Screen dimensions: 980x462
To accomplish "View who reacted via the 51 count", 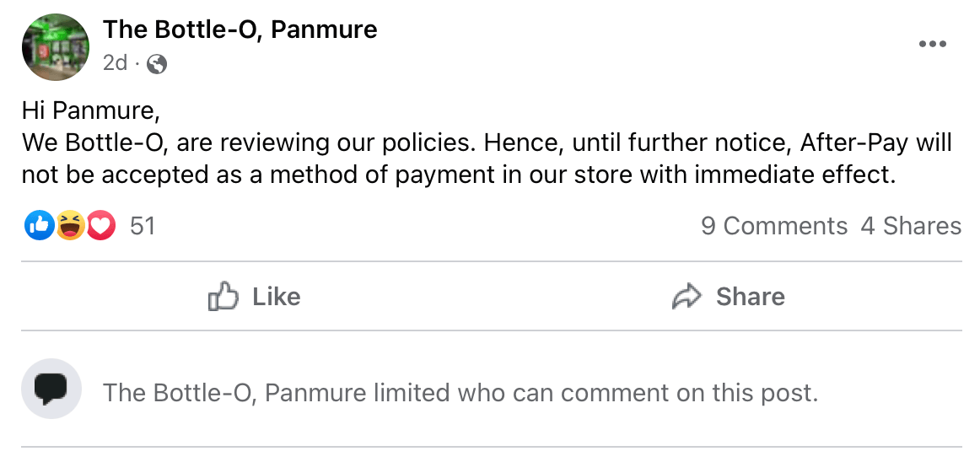I will pyautogui.click(x=143, y=226).
